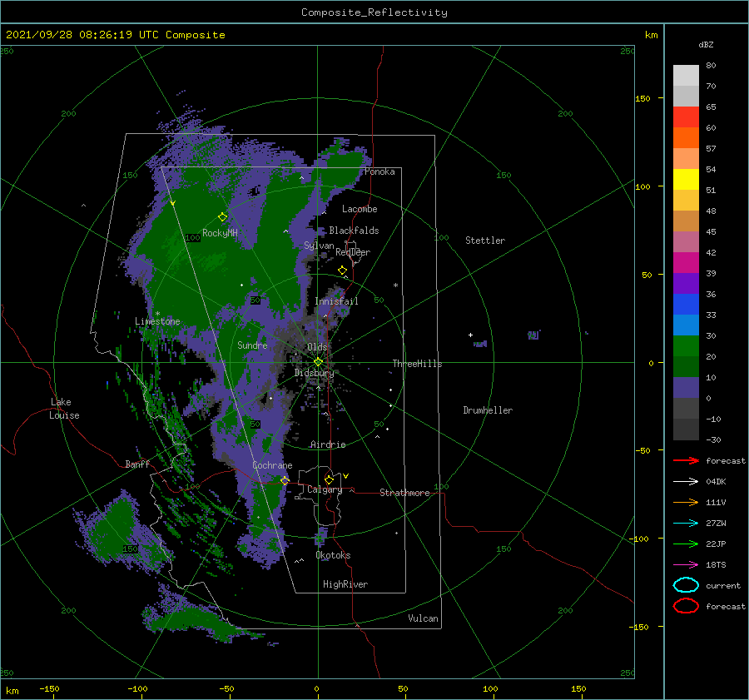Click the dBZ legend heading
Image resolution: width=749 pixels, height=700 pixels.
(706, 44)
